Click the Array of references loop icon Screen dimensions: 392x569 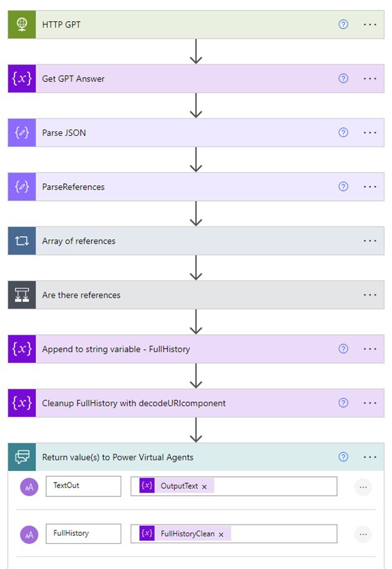(22, 241)
